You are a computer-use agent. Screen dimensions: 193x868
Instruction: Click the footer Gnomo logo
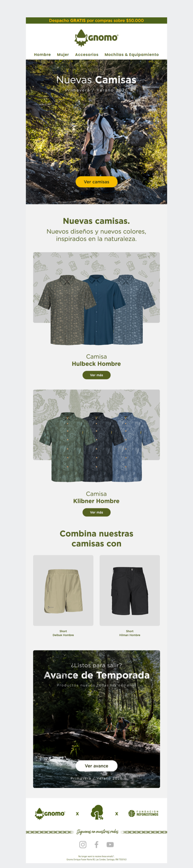pos(50,813)
